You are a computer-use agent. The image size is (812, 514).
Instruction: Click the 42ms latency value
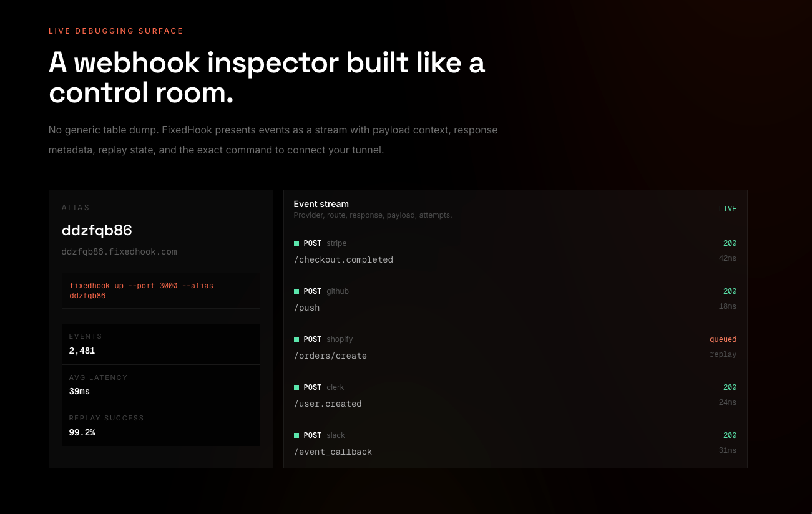[728, 258]
